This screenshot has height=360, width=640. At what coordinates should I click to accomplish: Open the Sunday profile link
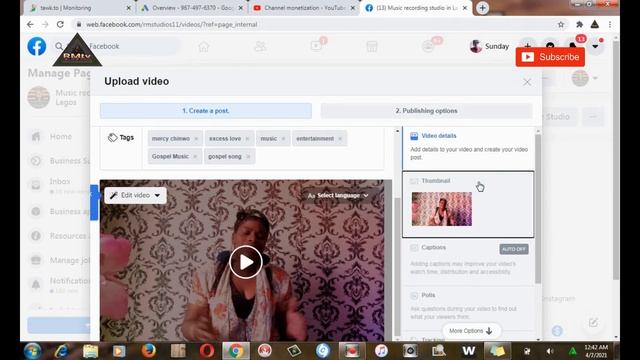pyautogui.click(x=489, y=47)
